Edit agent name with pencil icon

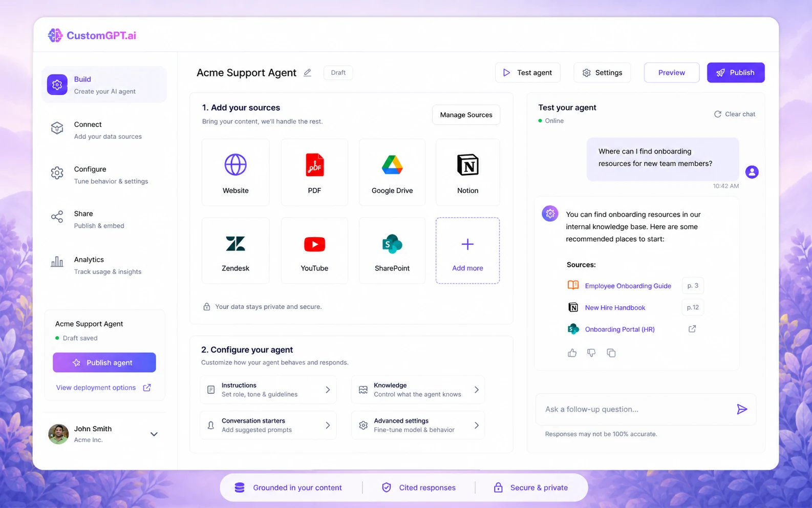pyautogui.click(x=307, y=73)
